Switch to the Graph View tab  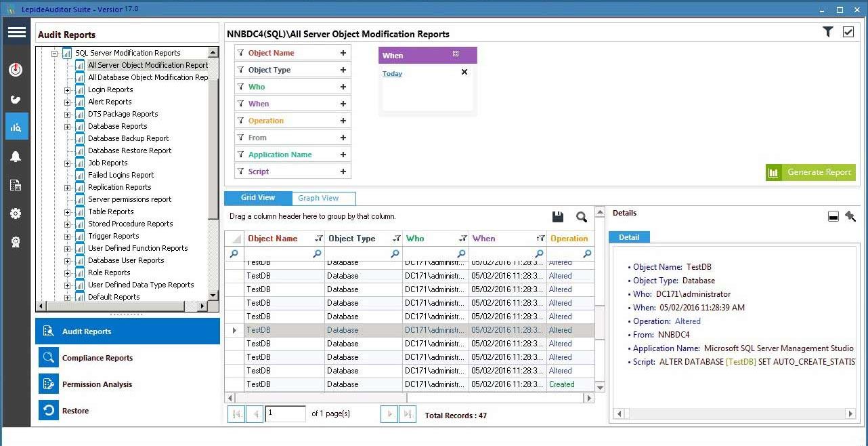coord(318,198)
